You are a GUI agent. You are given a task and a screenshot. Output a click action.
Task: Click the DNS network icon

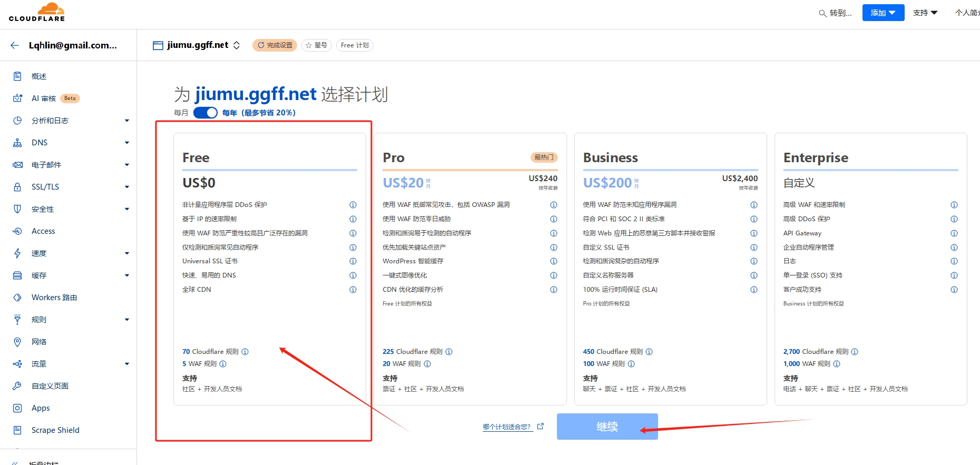coord(17,143)
